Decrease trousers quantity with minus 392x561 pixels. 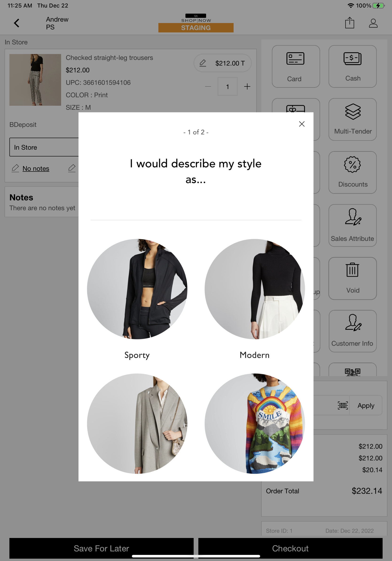tap(208, 86)
